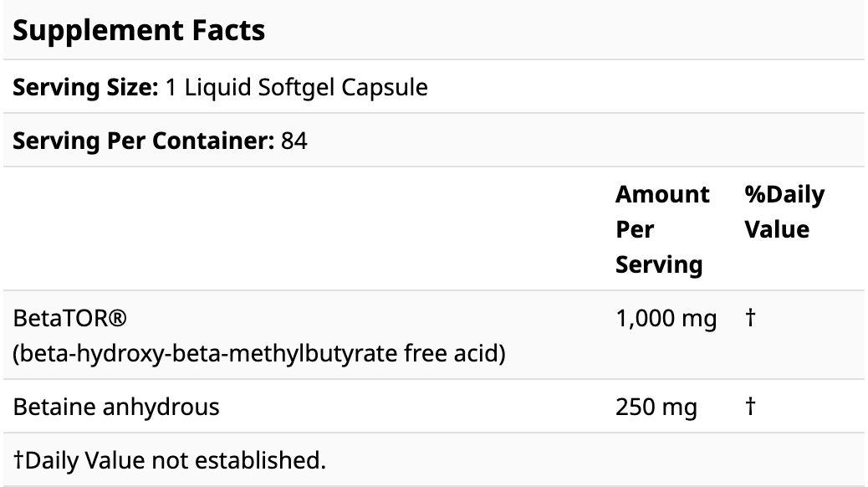Select the number 84 servings value

294,141
